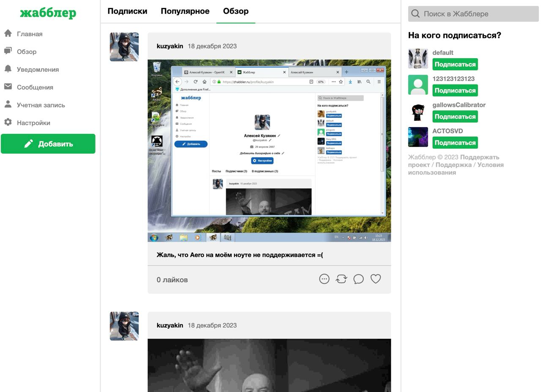Image resolution: width=541 pixels, height=392 pixels.
Task: Click the person icon for account
Action: point(8,104)
